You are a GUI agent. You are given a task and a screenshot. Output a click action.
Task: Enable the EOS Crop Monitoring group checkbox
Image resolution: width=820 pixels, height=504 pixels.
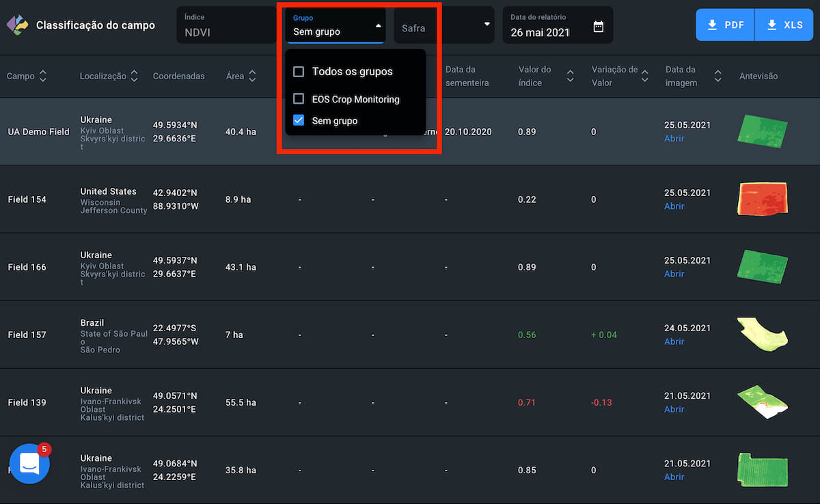click(x=299, y=99)
